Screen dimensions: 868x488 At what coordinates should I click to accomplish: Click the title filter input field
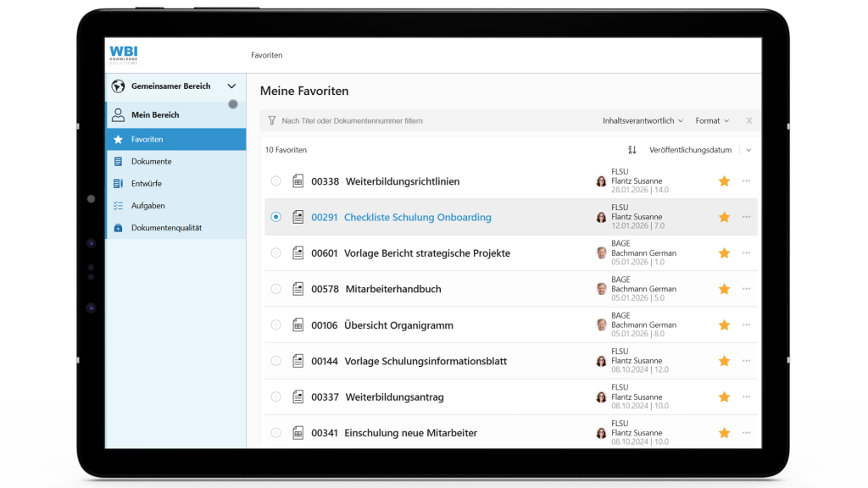[424, 121]
